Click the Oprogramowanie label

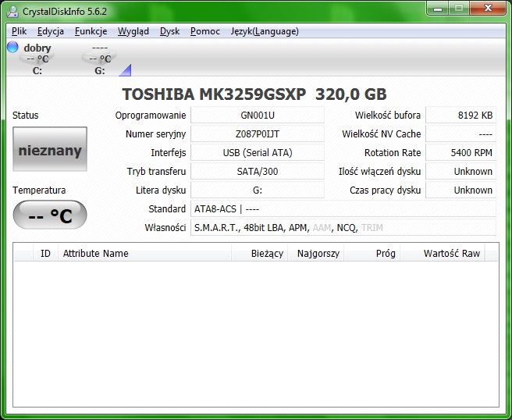point(151,116)
